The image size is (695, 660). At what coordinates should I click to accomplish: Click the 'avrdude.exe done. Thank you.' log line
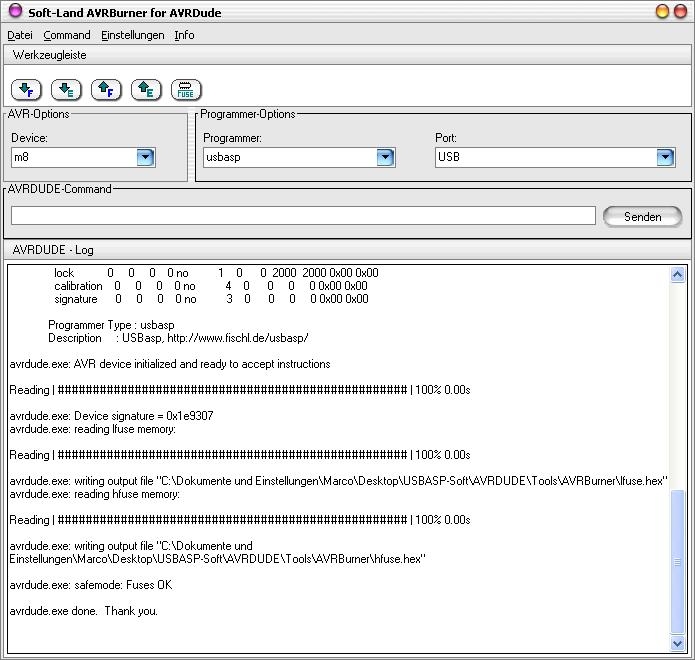pyautogui.click(x=84, y=611)
